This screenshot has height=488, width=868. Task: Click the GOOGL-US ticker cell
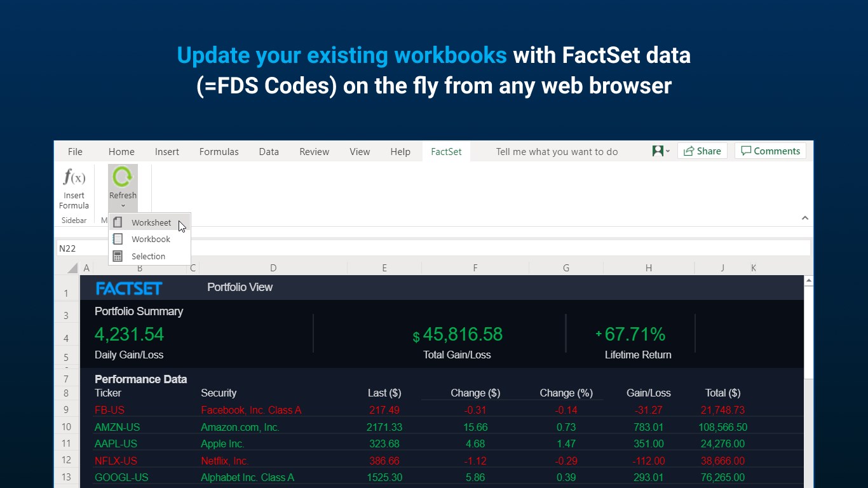pos(121,477)
